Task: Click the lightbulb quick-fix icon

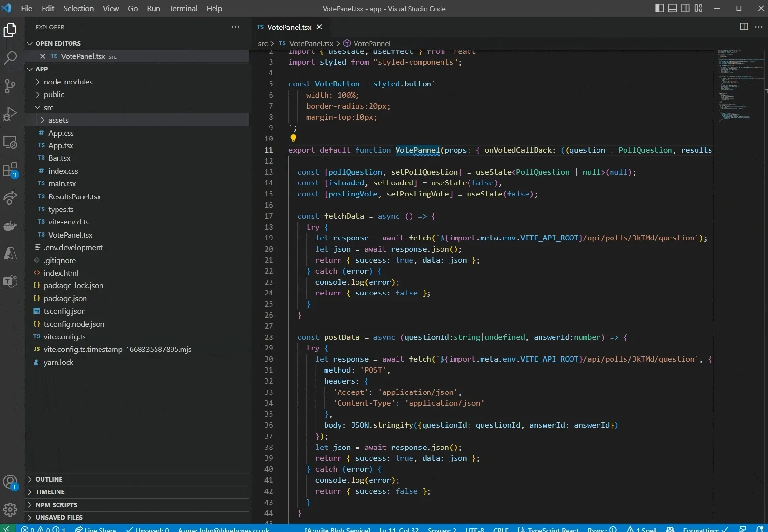Action: click(293, 139)
